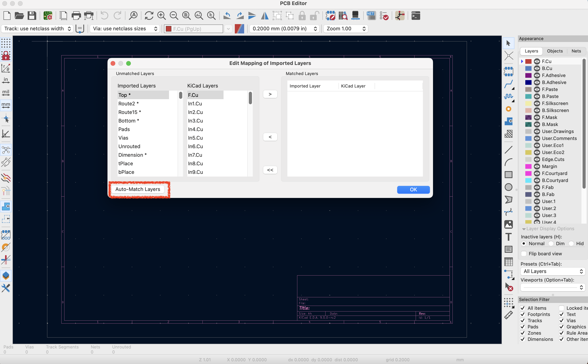The image size is (588, 364).
Task: Open the grid size 0.2000 mm dropdown
Action: point(284,29)
